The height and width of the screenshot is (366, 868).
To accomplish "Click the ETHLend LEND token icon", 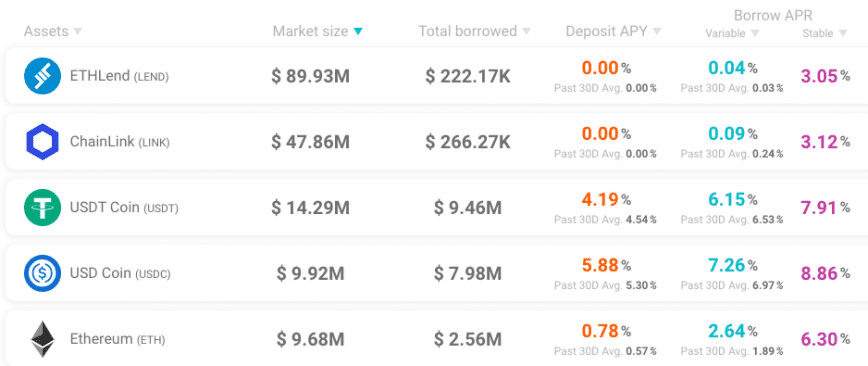I will click(x=42, y=76).
